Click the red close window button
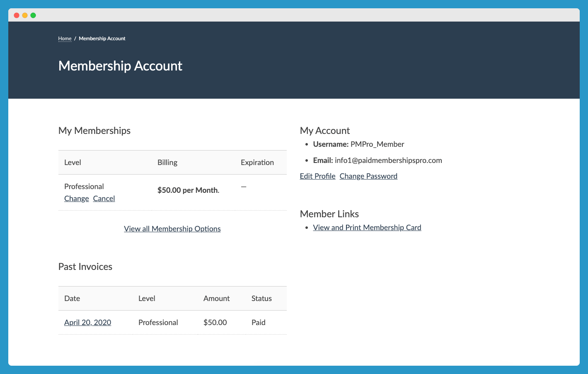Screen dimensions: 588x374 coord(16,15)
